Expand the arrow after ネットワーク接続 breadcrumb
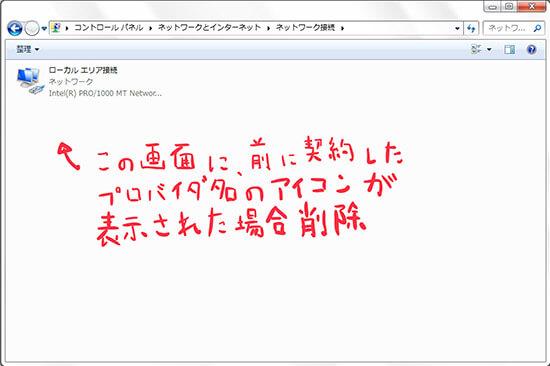Viewport: 550px width, 366px height. (342, 28)
